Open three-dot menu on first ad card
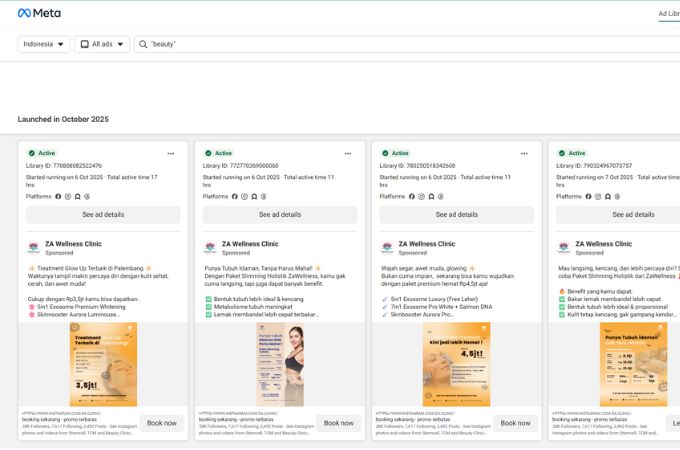Viewport: 680px width, 450px height. 171,153
